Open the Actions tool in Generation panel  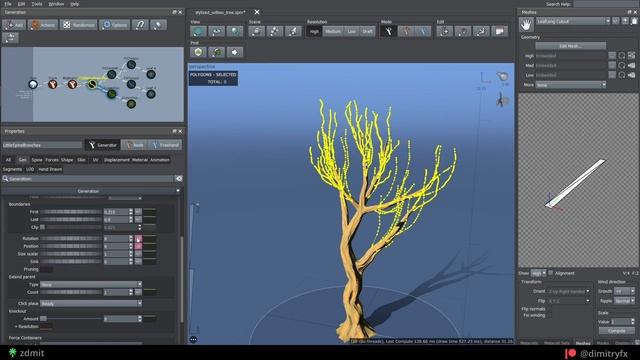(x=42, y=25)
